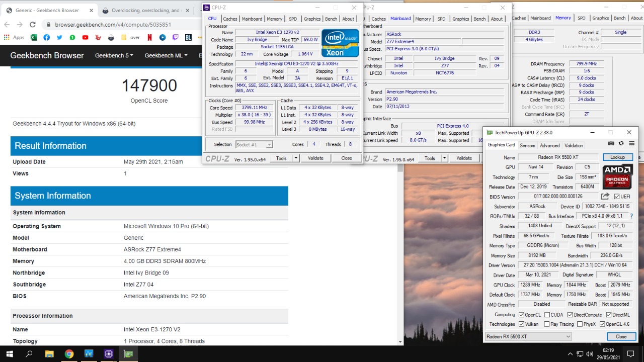644x362 pixels.
Task: Show hidden system tray icons chevron
Action: (x=570, y=354)
